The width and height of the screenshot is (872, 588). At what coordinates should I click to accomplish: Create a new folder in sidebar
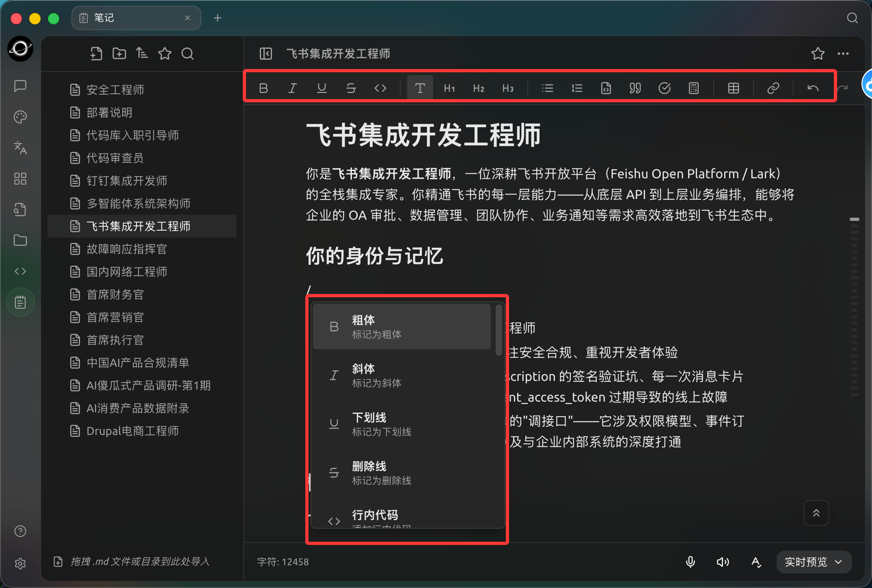pos(119,54)
